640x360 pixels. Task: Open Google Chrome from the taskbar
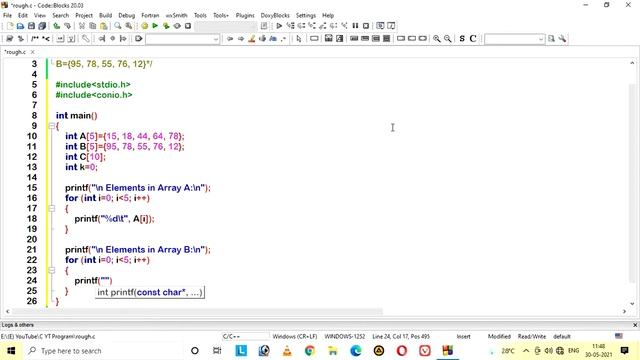click(x=310, y=351)
